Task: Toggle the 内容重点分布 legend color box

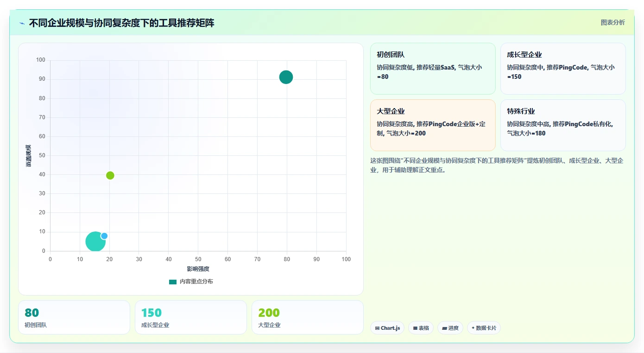Action: pyautogui.click(x=173, y=282)
